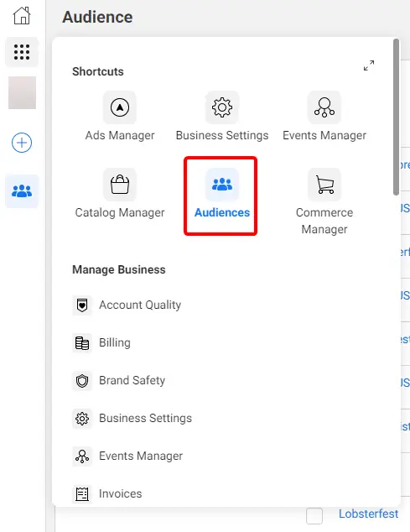This screenshot has width=410, height=532.
Task: Click the menu panel vertical scrollbar
Action: (396, 117)
